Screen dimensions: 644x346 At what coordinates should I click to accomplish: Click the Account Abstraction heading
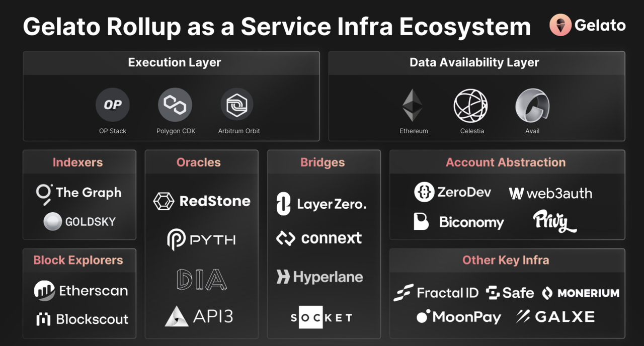(x=506, y=162)
